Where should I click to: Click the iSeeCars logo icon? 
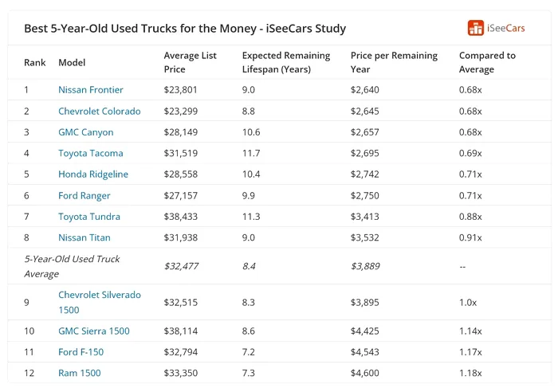point(476,28)
